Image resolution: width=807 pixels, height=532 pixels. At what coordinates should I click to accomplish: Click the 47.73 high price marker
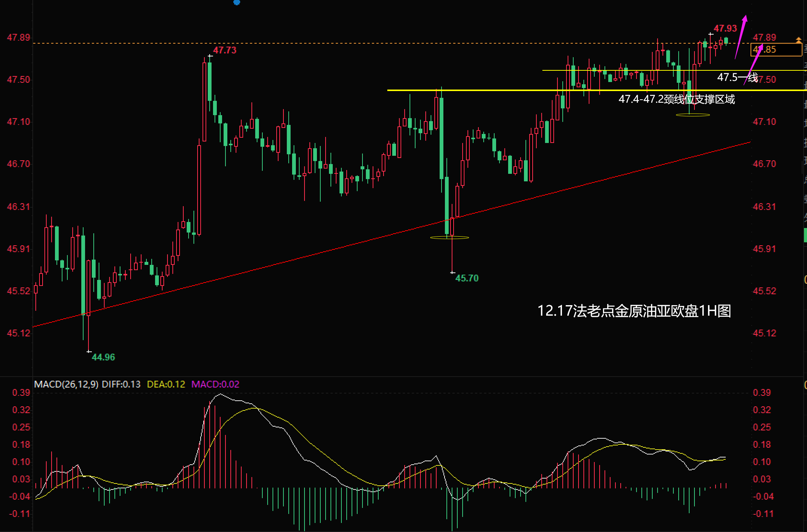(225, 50)
